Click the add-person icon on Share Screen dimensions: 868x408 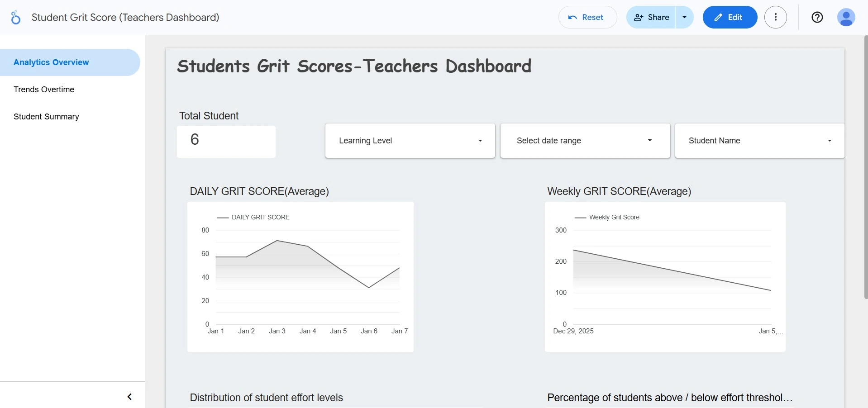[x=639, y=17]
